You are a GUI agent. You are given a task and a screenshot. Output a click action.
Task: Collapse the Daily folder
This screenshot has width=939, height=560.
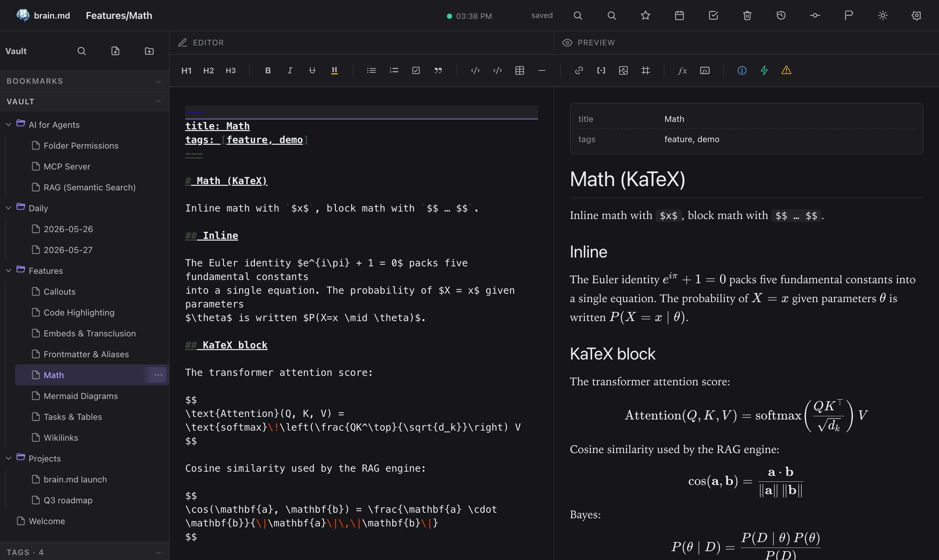[8, 208]
